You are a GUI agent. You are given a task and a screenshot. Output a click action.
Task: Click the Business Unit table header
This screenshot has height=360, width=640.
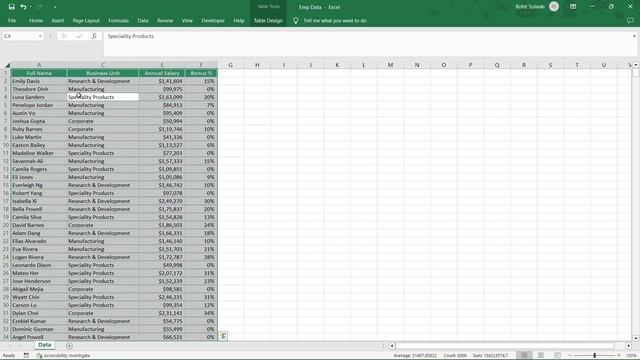click(103, 73)
